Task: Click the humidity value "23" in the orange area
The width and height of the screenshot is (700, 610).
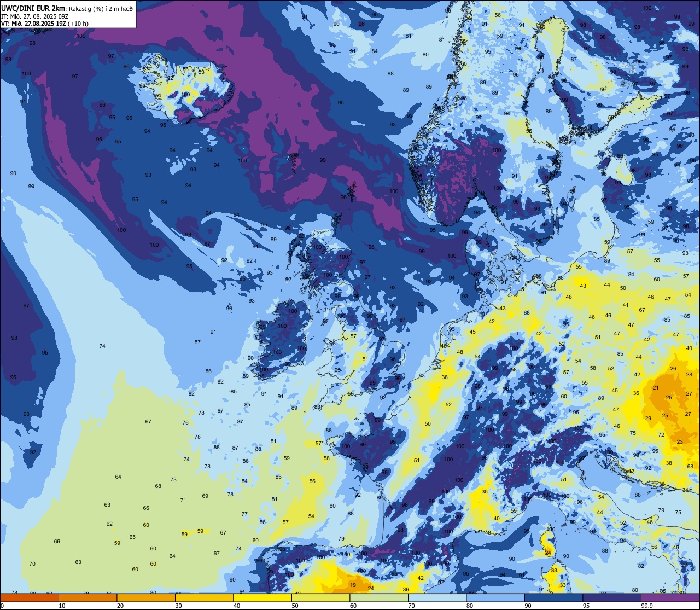Action: click(x=680, y=442)
